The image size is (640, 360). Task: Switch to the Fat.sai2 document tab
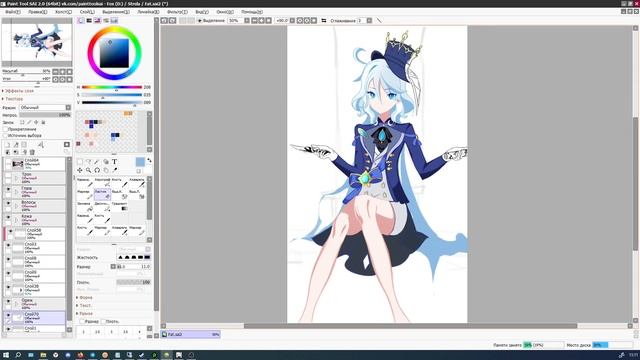(191, 334)
